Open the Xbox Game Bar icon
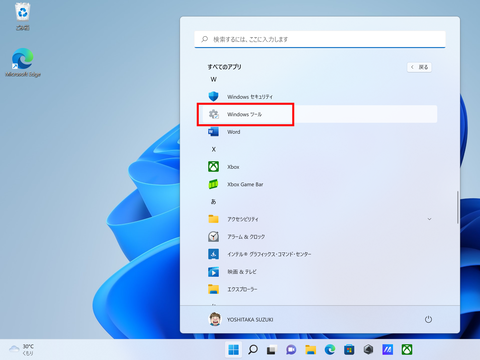480x360 pixels. click(x=213, y=184)
